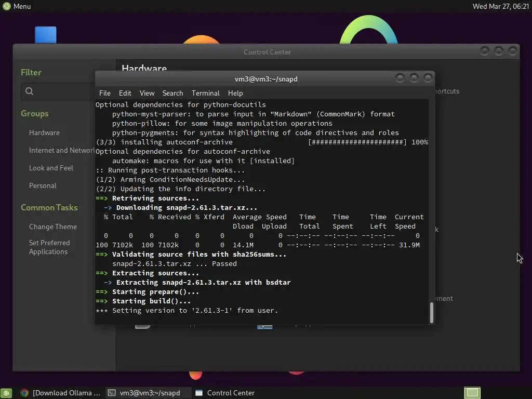The height and width of the screenshot is (399, 532).
Task: Click the search magnifier icon in filter box
Action: pyautogui.click(x=30, y=91)
